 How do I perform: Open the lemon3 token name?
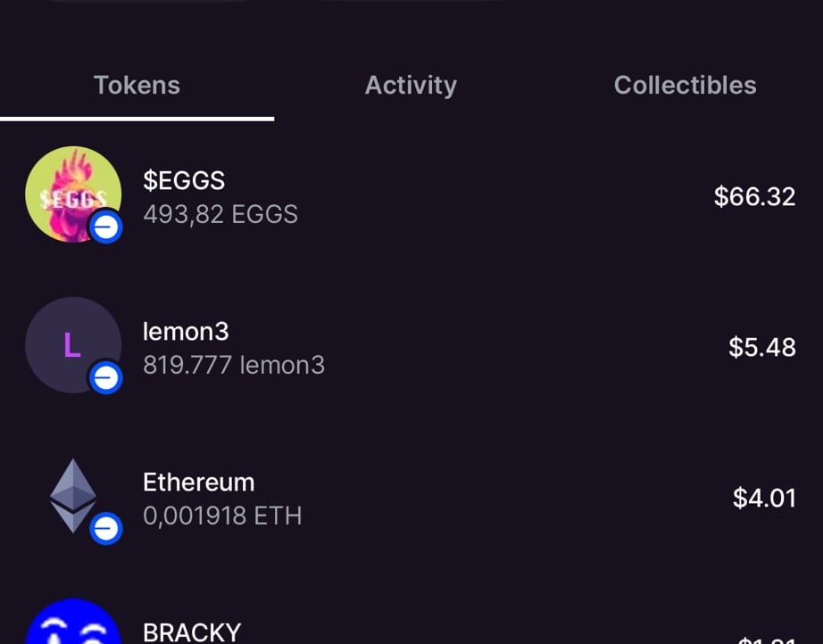pyautogui.click(x=186, y=332)
